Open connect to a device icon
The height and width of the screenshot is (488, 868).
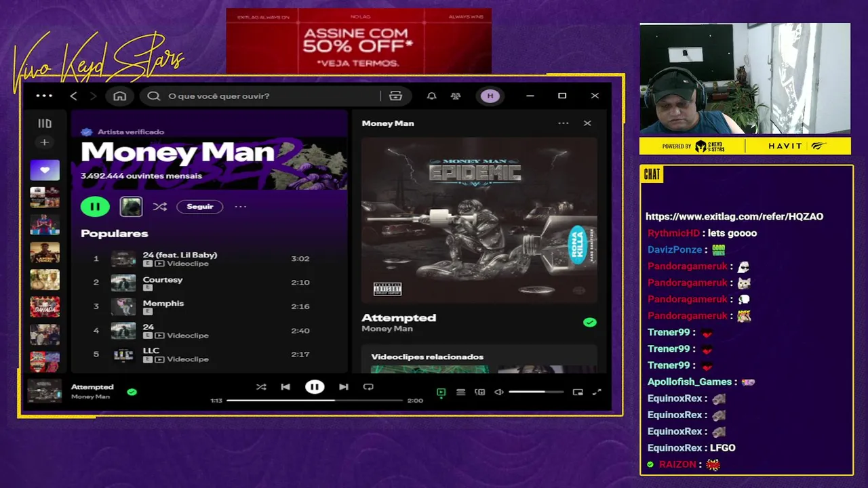480,392
